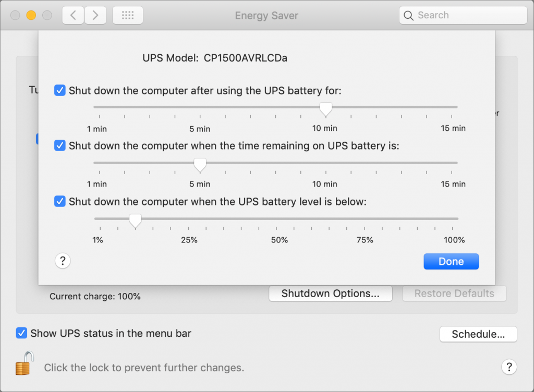Go forward with the right chevron button

pyautogui.click(x=95, y=16)
